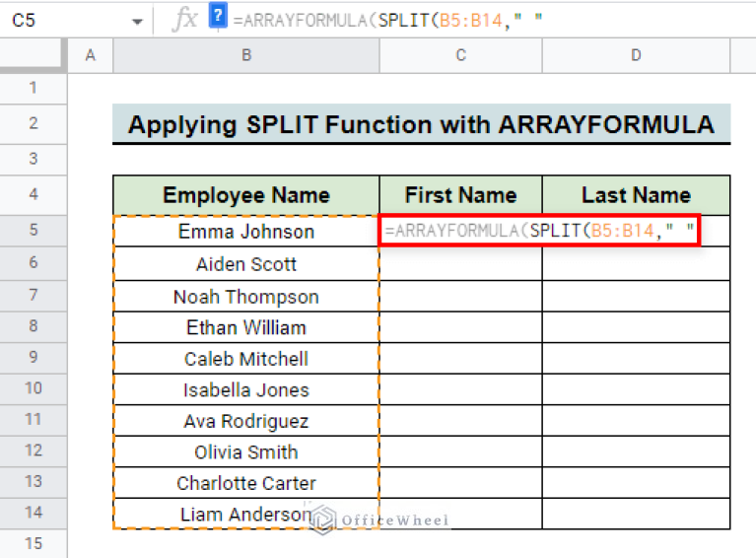Viewport: 756px width, 558px height.
Task: Select row 14 header
Action: pyautogui.click(x=33, y=513)
